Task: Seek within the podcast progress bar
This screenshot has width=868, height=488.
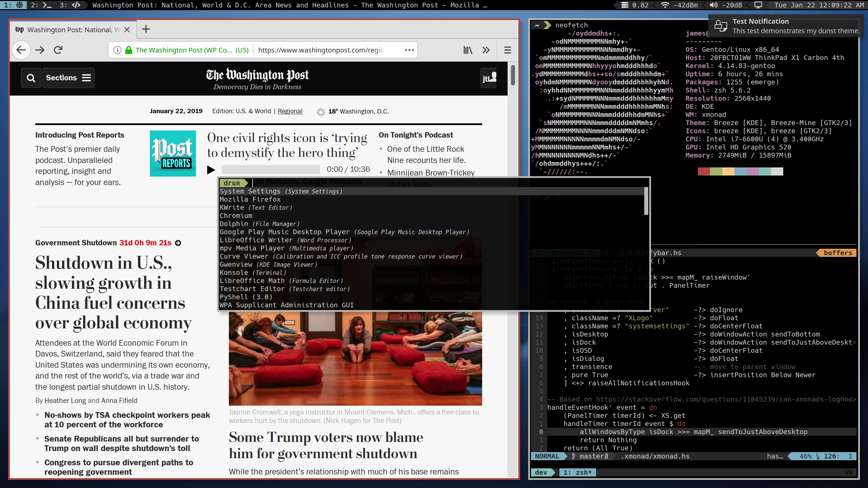Action: pos(271,169)
